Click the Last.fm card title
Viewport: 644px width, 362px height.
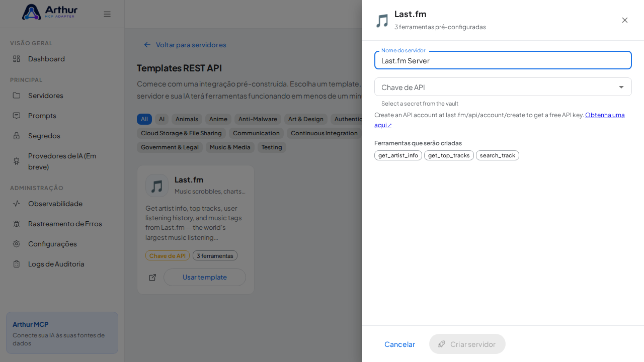coord(189,179)
